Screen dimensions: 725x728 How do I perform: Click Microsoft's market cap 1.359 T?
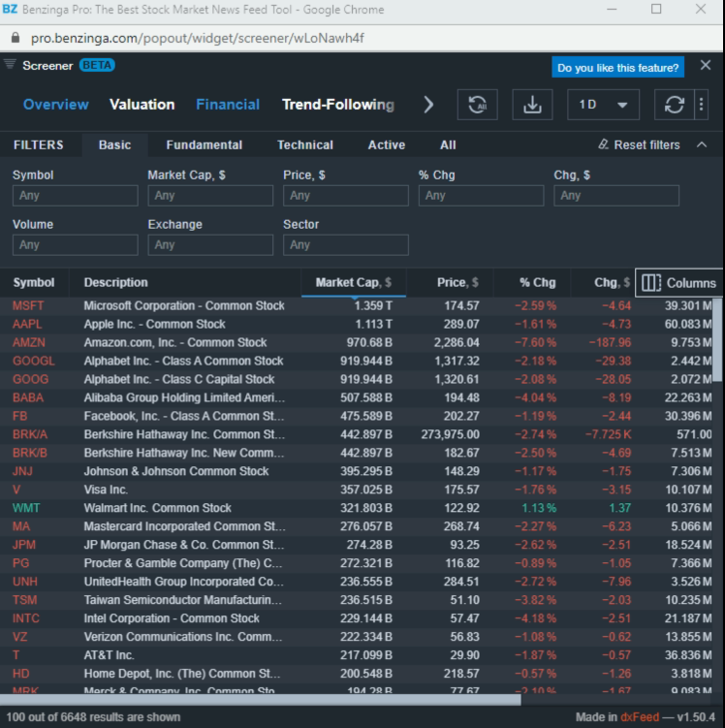[x=373, y=305]
